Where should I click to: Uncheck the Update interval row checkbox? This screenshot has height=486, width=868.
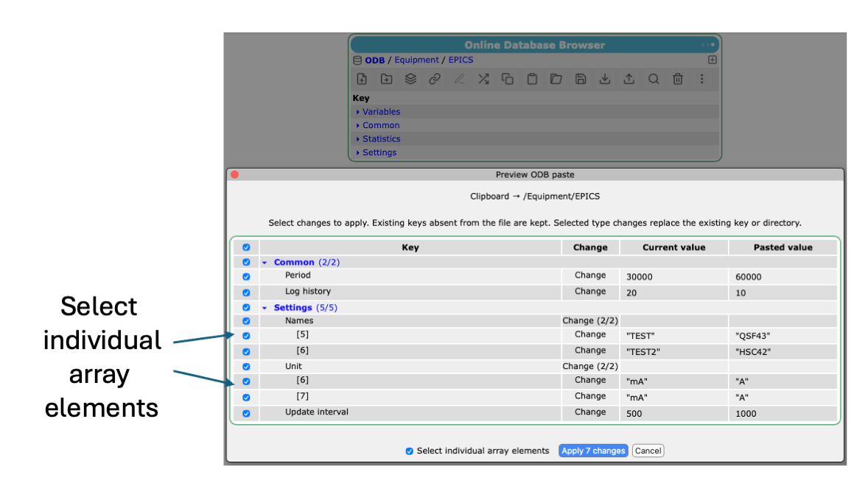pyautogui.click(x=246, y=414)
